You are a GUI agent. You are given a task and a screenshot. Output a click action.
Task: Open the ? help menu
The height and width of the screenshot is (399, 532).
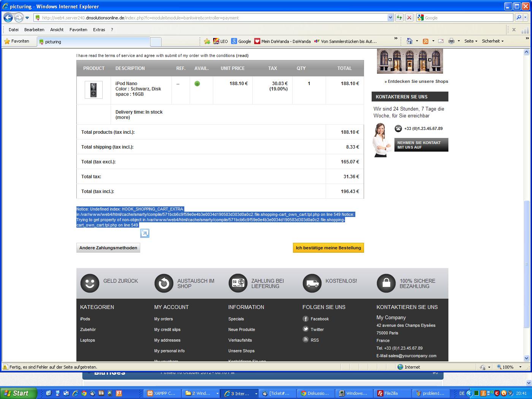coord(112,30)
